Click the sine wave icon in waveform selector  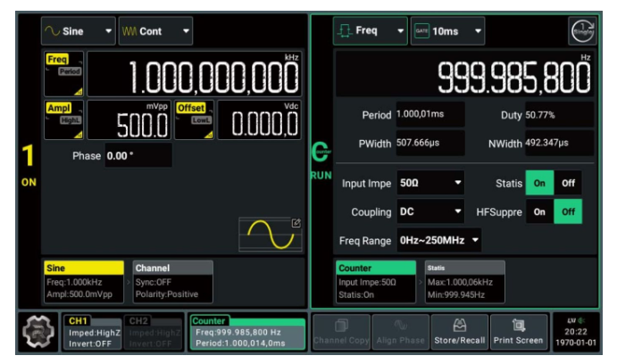[x=52, y=31]
